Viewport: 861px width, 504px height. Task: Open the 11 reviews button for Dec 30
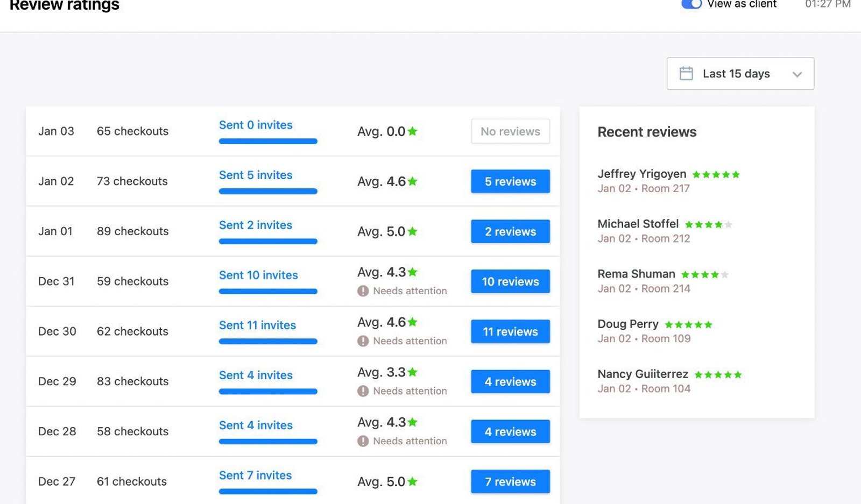click(510, 331)
